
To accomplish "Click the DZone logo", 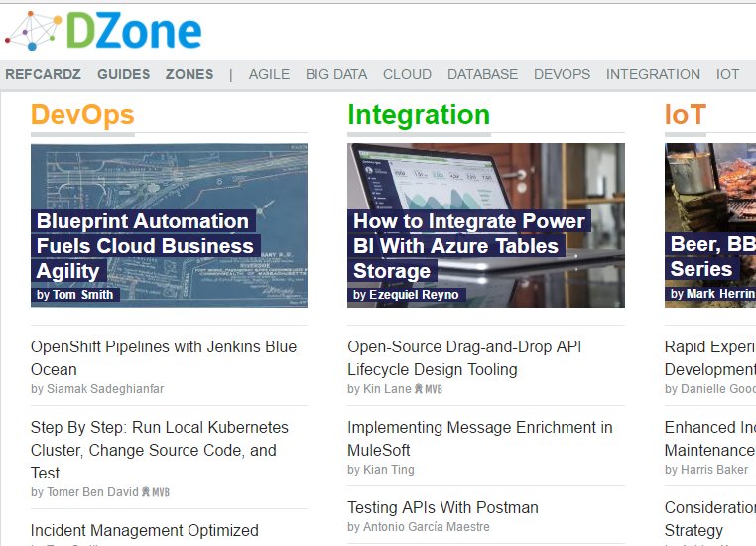I will (103, 31).
